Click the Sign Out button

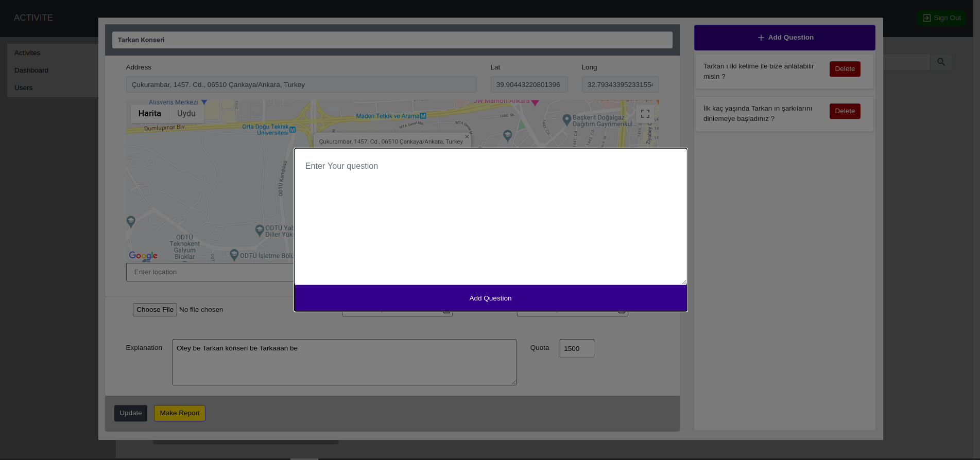[941, 18]
